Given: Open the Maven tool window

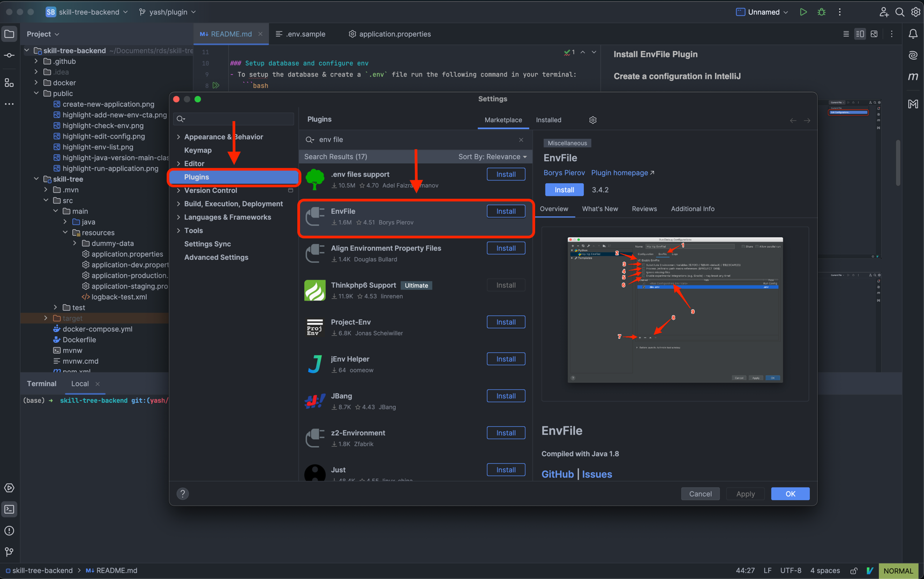Looking at the screenshot, I should click(913, 77).
